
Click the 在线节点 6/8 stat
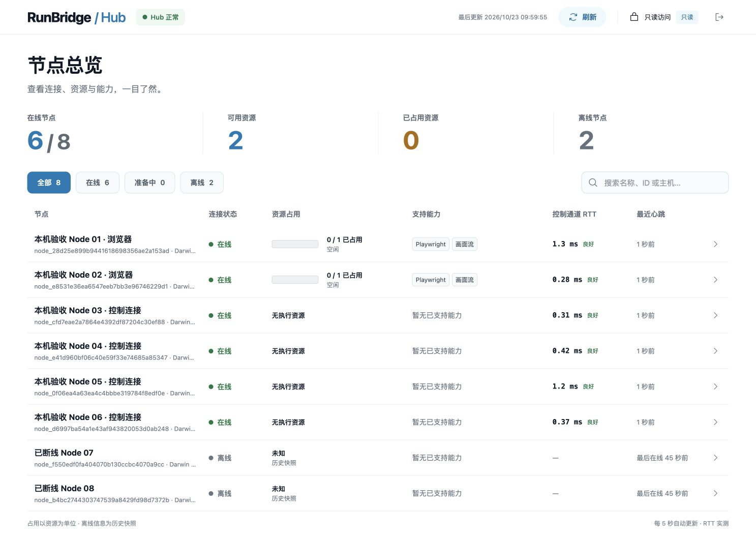click(49, 134)
